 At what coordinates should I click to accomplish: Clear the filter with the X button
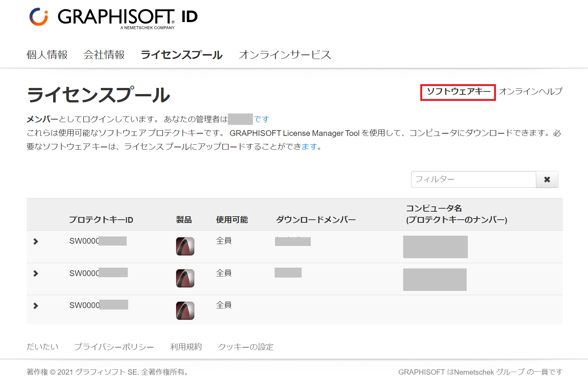[547, 179]
